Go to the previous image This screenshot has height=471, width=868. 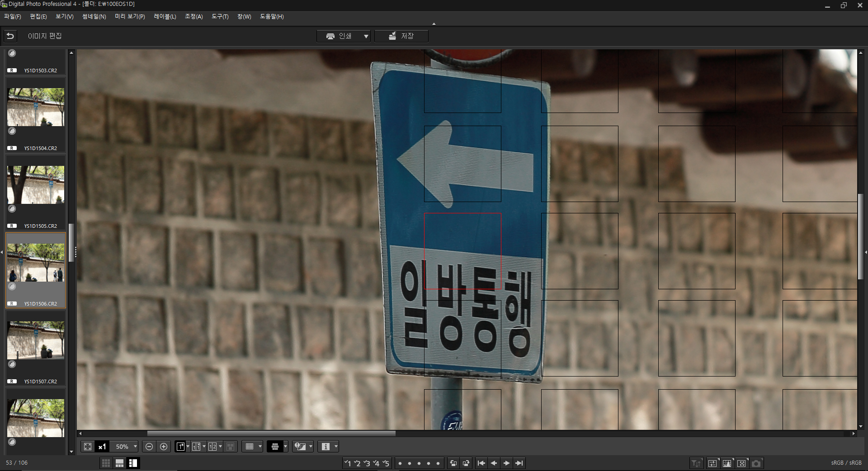494,463
